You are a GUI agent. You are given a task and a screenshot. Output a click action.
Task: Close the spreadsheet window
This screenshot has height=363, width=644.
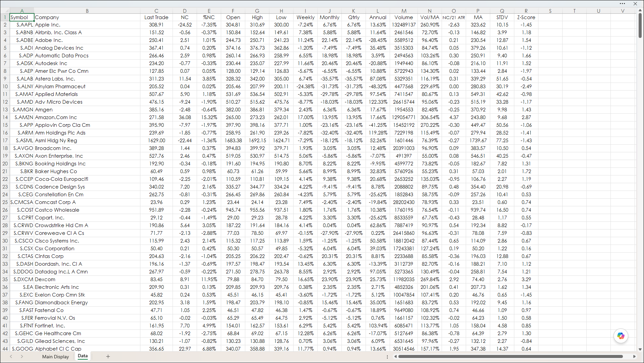pyautogui.click(x=635, y=4)
